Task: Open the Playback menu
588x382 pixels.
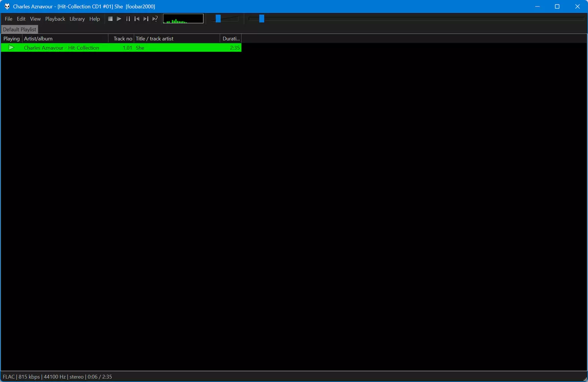Action: (55, 19)
